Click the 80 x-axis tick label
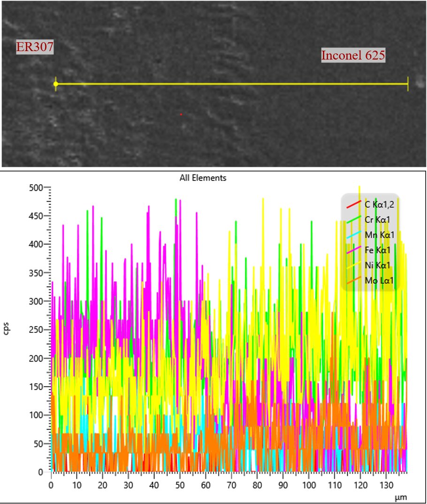Screen dimensions: 427x504 [x=257, y=485]
